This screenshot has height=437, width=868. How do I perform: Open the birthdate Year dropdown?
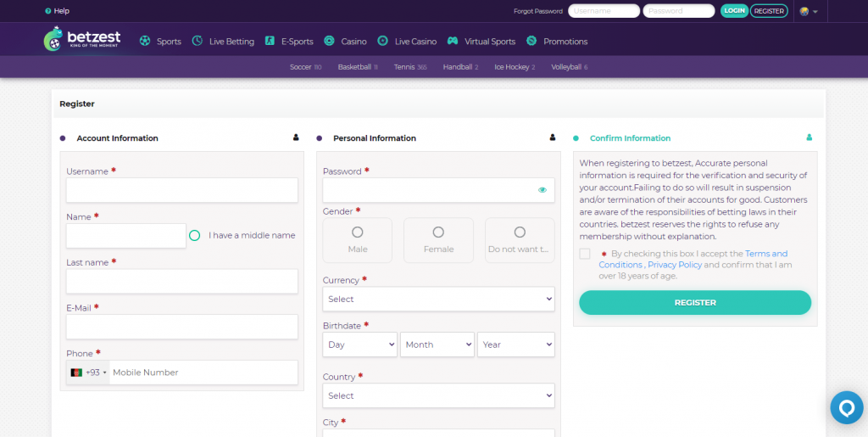516,345
